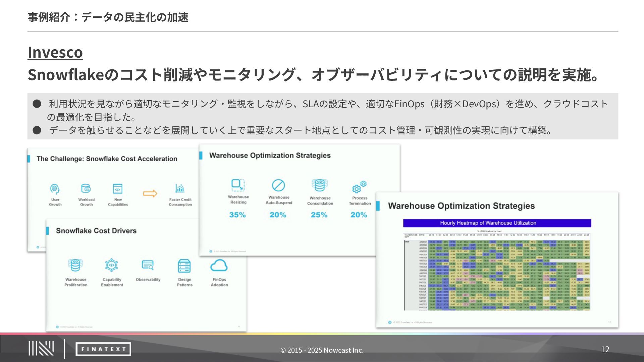Click the 25% value under Warehouse Consolidation

[319, 215]
